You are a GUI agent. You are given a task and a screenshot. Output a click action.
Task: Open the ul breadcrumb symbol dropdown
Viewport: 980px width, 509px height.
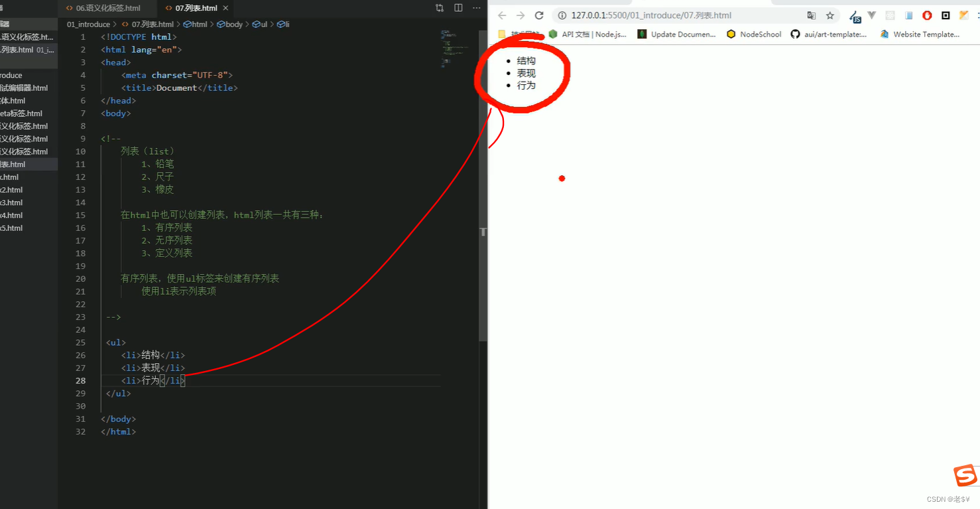(259, 25)
